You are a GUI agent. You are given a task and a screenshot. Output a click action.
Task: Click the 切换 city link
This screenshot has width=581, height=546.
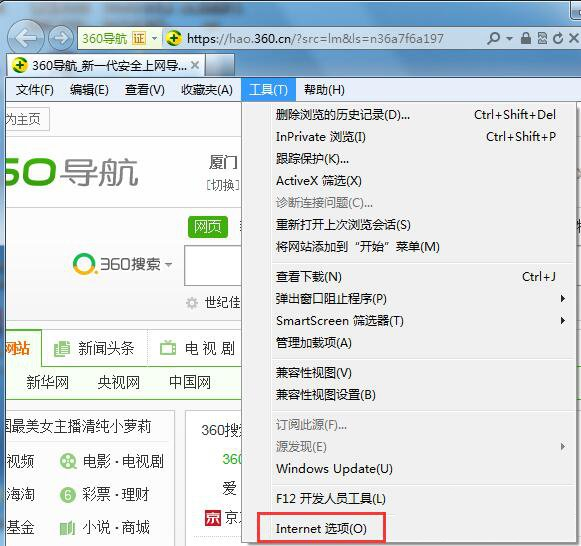click(223, 185)
